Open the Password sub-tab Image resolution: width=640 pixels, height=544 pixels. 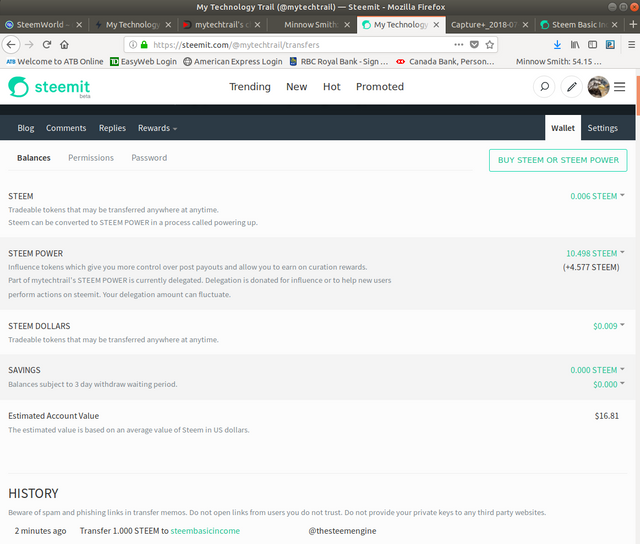point(149,158)
